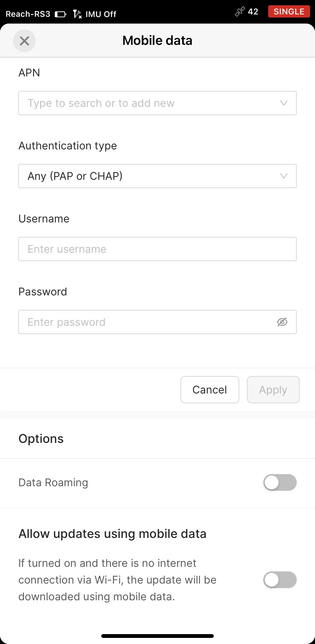Tap the home indicator bar

click(x=157, y=636)
